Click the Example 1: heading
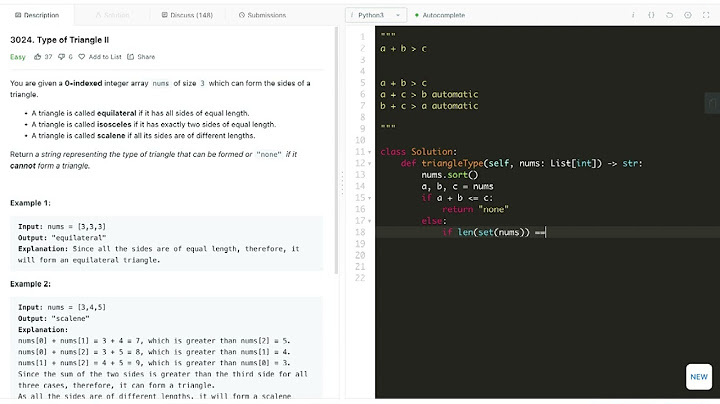The image size is (720, 404). [x=30, y=203]
